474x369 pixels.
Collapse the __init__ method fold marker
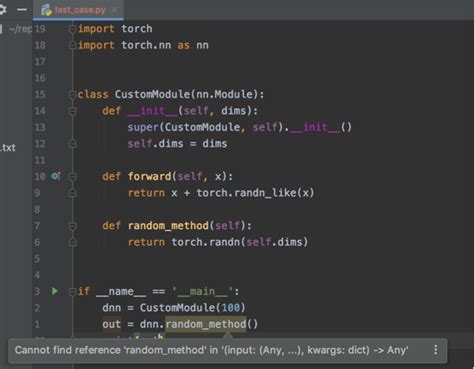click(x=72, y=111)
